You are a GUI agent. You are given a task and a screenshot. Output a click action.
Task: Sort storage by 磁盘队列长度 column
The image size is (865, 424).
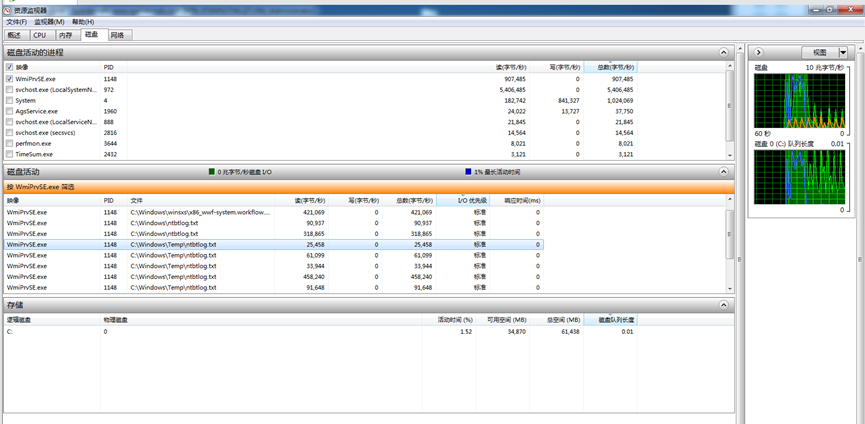pos(610,320)
